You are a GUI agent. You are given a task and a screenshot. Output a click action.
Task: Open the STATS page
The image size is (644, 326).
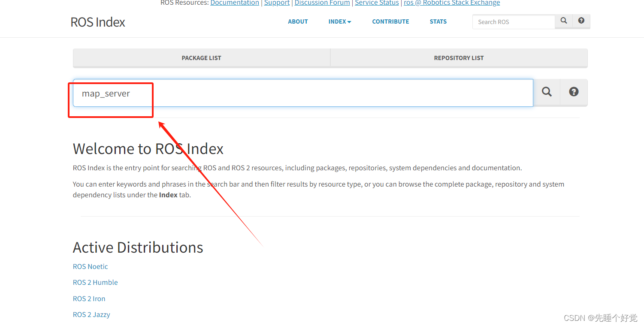pyautogui.click(x=438, y=21)
